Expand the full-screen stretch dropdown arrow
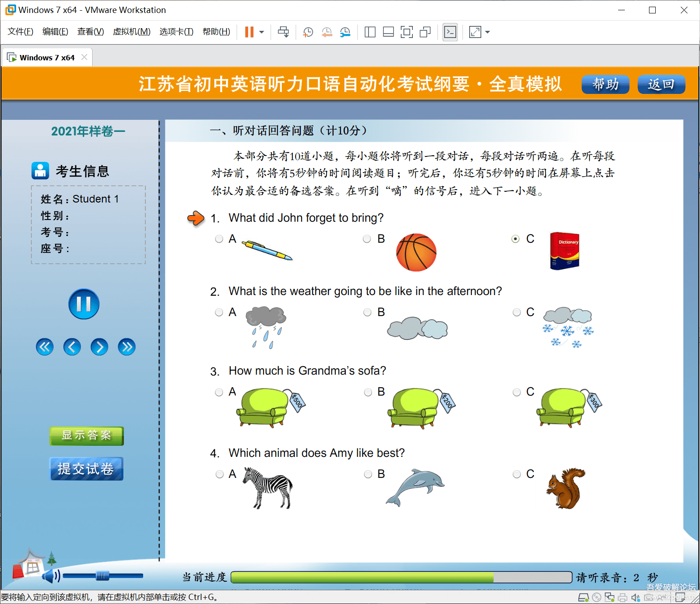The height and width of the screenshot is (604, 700). [x=488, y=32]
